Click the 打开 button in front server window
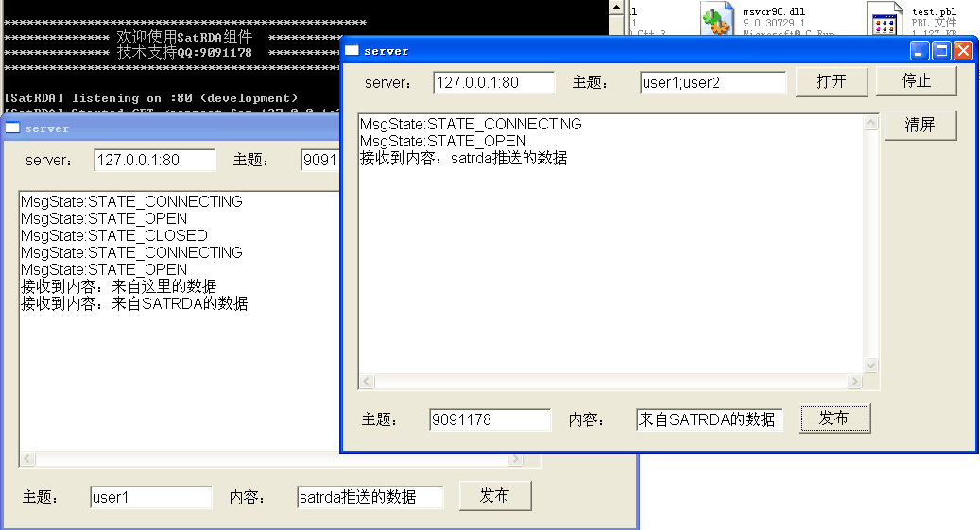The width and height of the screenshot is (980, 530). [832, 82]
